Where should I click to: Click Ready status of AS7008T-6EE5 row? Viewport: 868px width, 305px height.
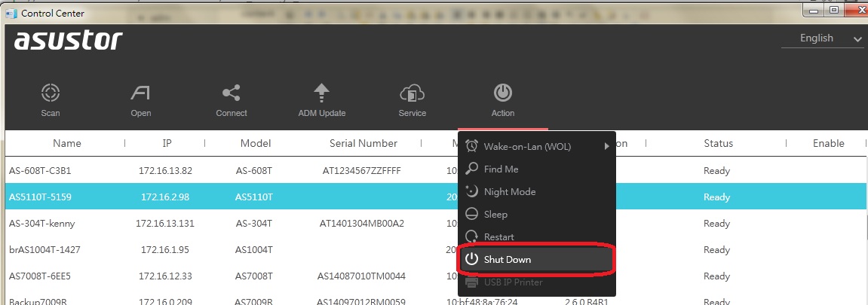[716, 276]
